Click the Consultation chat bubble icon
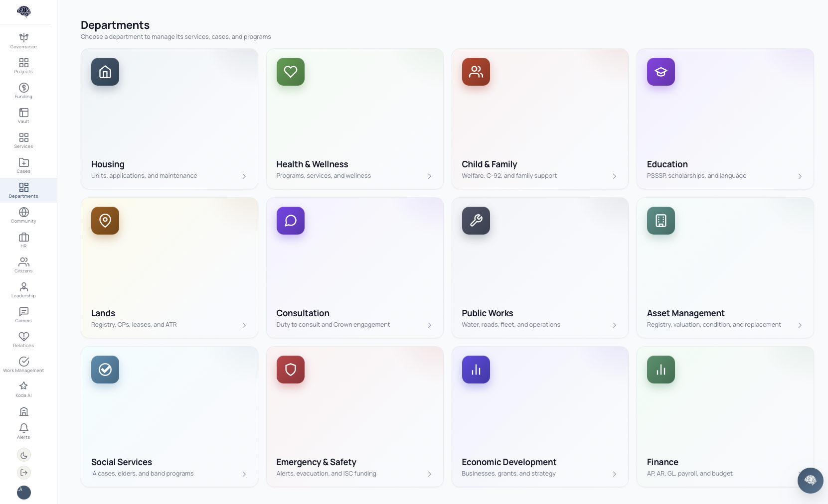 click(x=291, y=221)
